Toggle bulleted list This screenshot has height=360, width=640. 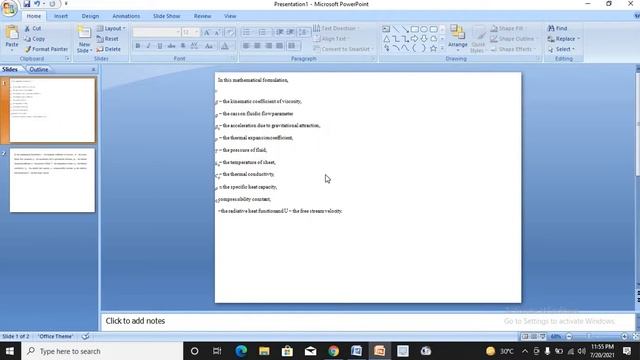coord(247,32)
